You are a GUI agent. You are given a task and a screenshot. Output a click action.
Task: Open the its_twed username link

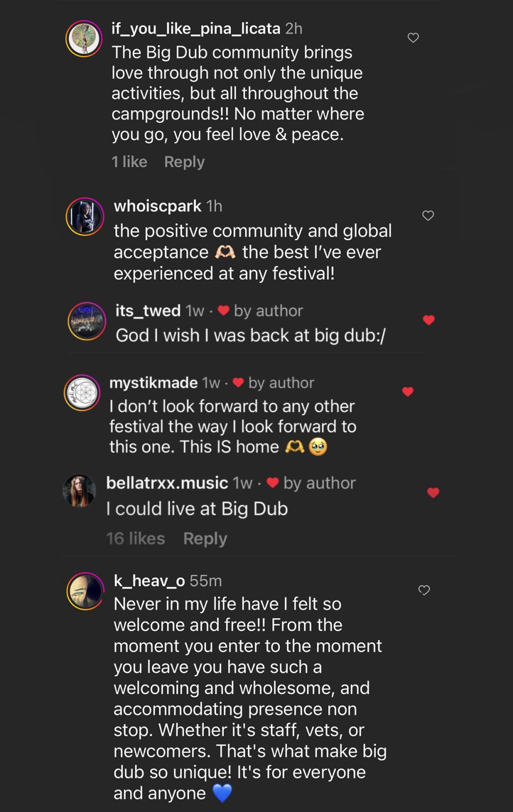coord(148,310)
